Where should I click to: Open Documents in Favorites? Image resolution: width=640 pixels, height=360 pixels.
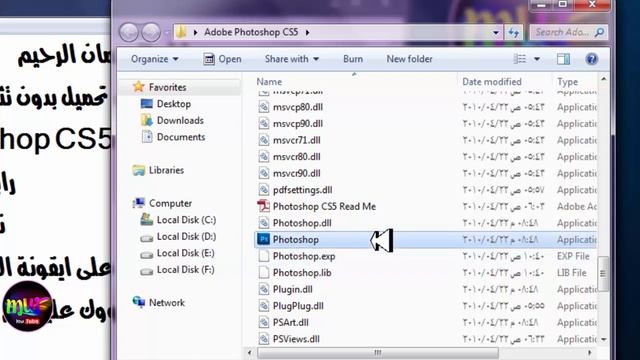(180, 137)
